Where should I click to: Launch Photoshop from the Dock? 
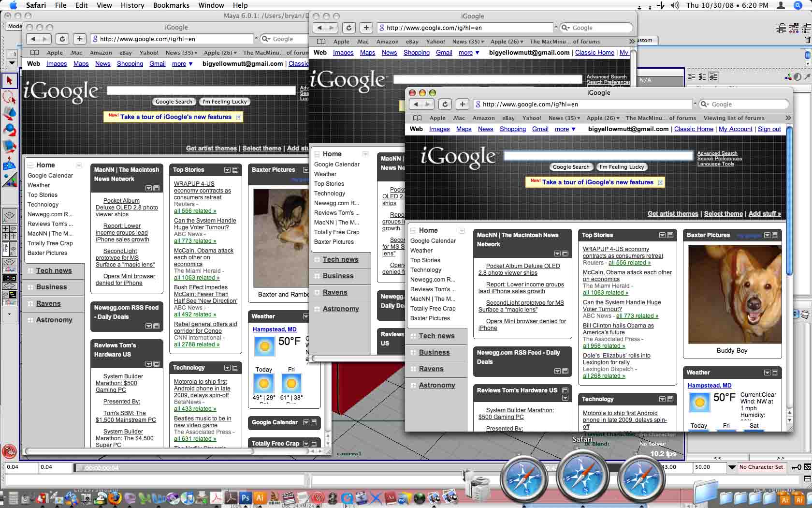(x=245, y=497)
